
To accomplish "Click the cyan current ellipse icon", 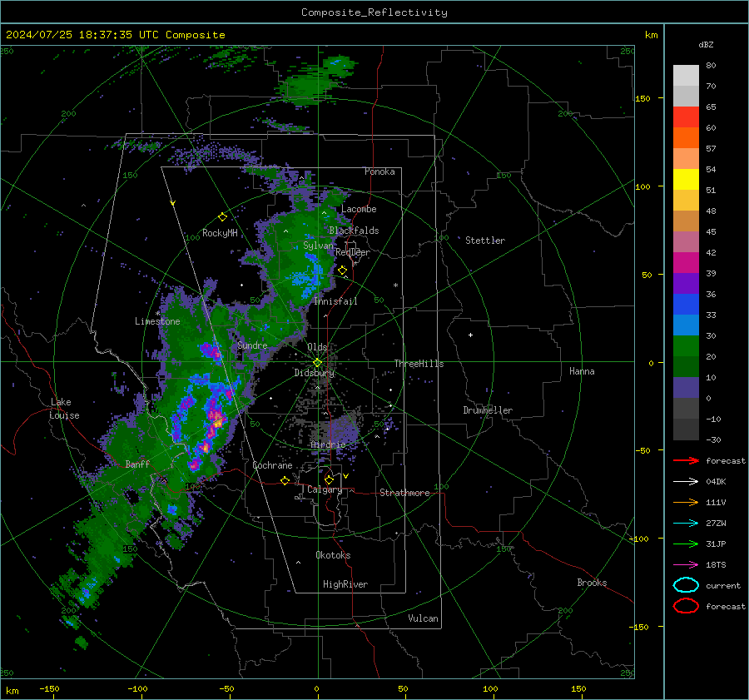I will coord(686,585).
